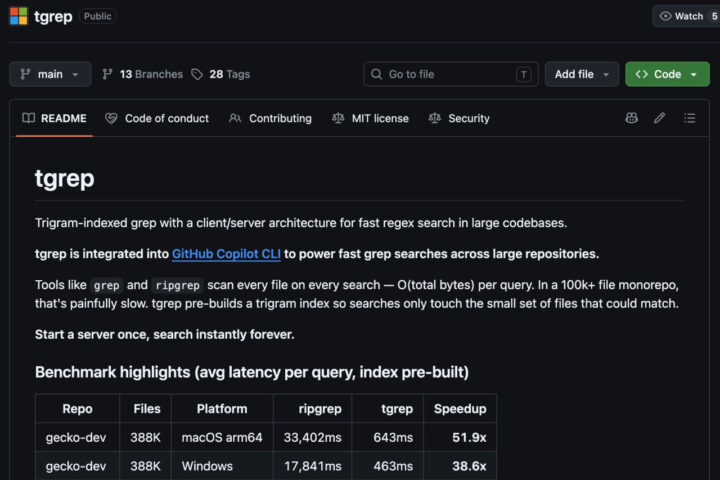Open the main branch dropdown
The height and width of the screenshot is (480, 720).
coord(50,74)
